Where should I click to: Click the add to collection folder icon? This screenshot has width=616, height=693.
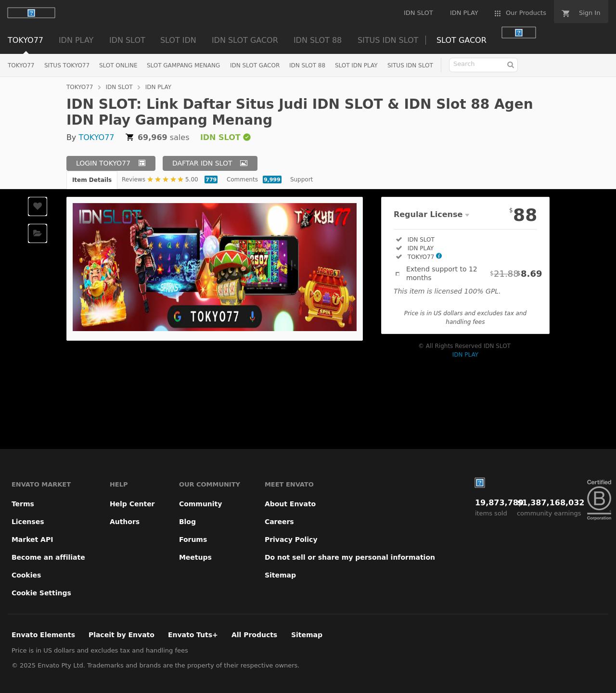[38, 233]
